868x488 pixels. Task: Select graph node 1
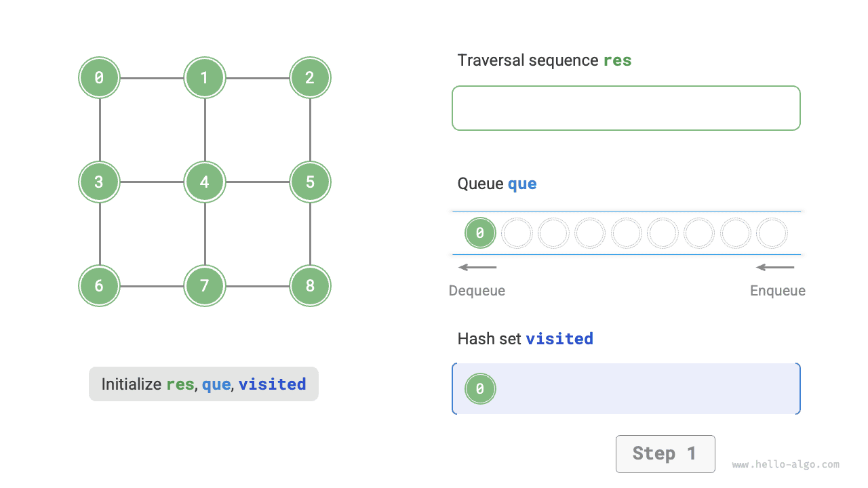click(x=204, y=78)
